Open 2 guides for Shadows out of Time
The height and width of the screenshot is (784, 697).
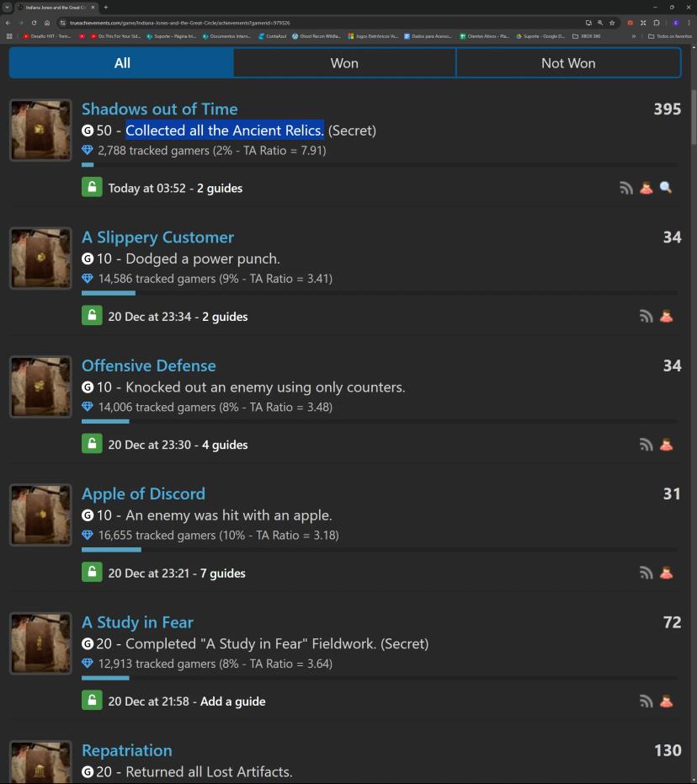click(x=220, y=189)
